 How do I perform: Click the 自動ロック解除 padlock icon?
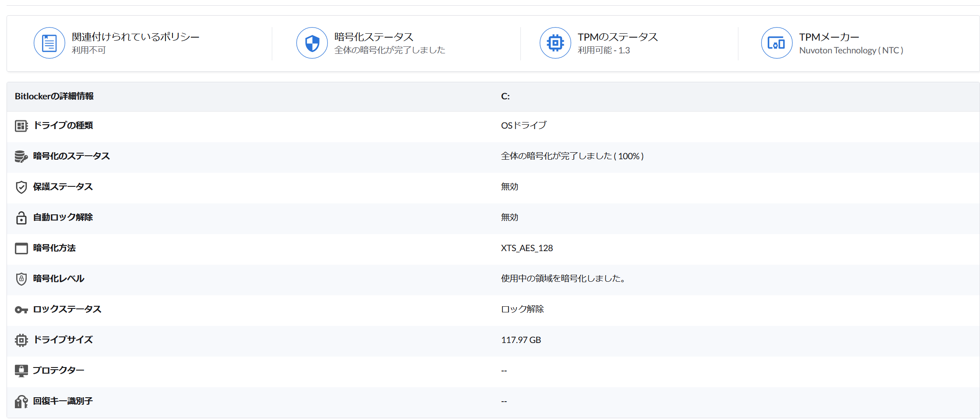pos(21,218)
